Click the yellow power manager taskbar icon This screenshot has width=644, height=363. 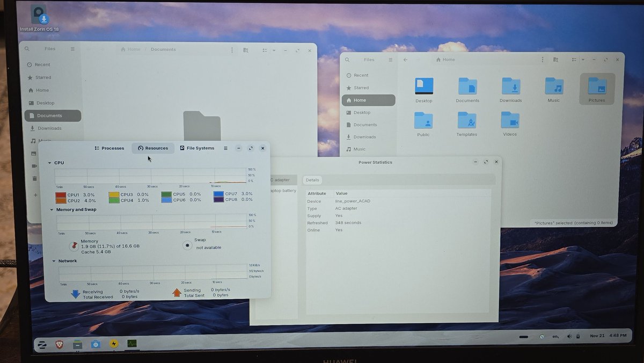[114, 344]
